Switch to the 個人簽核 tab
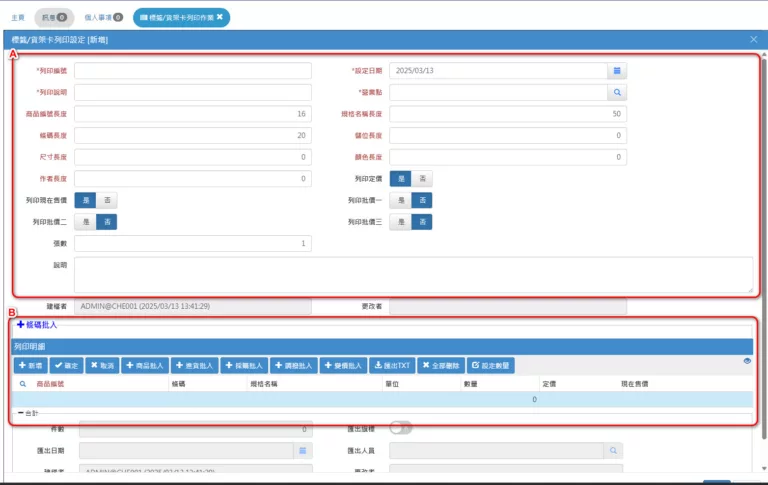 (103, 17)
